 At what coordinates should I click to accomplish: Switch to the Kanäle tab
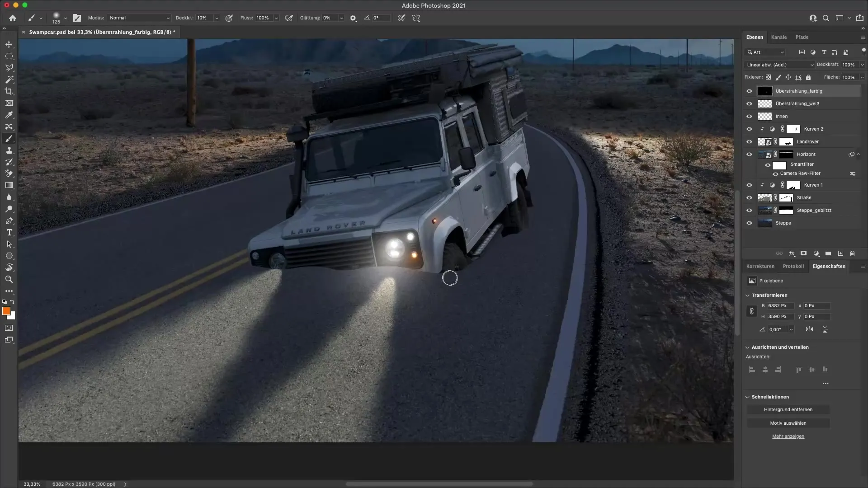click(x=778, y=37)
